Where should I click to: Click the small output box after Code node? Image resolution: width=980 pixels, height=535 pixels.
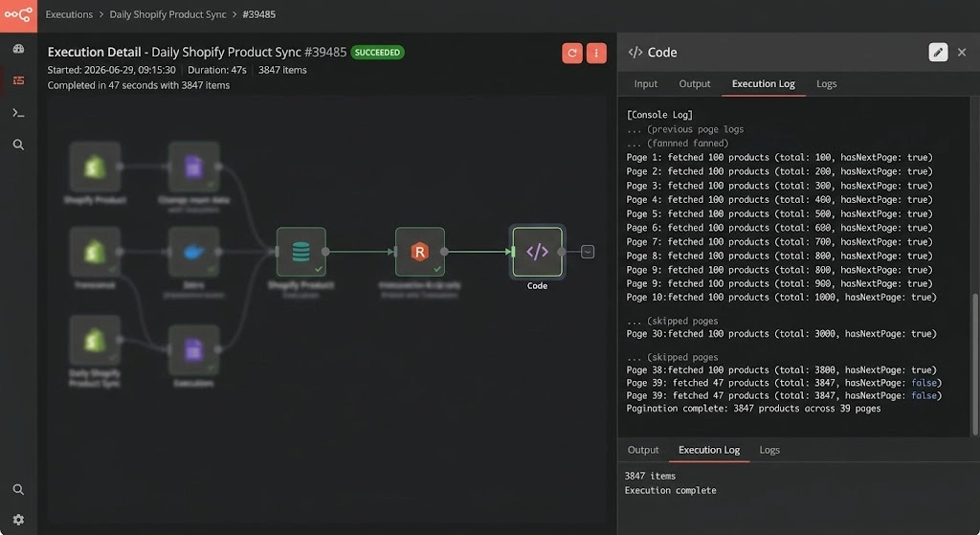588,252
